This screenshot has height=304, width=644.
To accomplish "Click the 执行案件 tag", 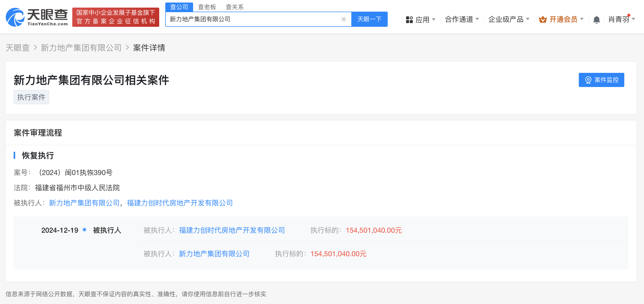I will click(31, 97).
